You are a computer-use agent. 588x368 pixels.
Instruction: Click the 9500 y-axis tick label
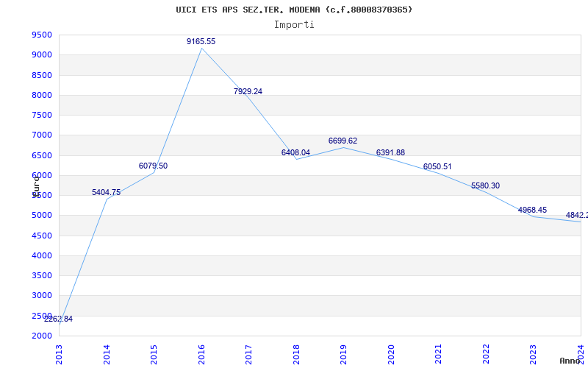[x=42, y=35]
